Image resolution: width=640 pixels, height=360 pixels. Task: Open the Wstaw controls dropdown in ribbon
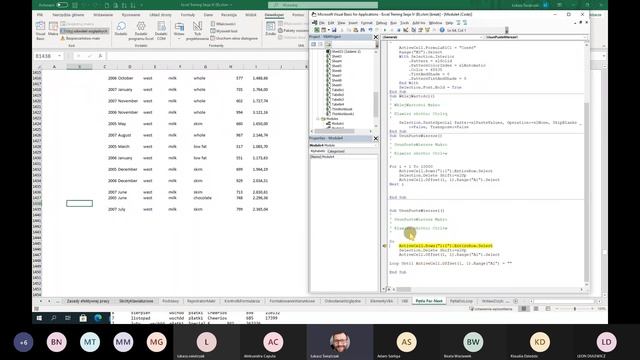(179, 30)
